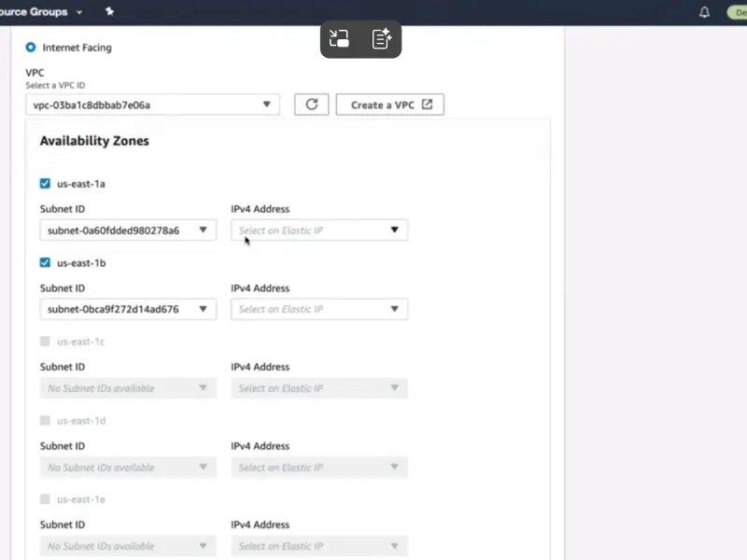Refresh the VPC list with the refresh icon

(x=311, y=104)
